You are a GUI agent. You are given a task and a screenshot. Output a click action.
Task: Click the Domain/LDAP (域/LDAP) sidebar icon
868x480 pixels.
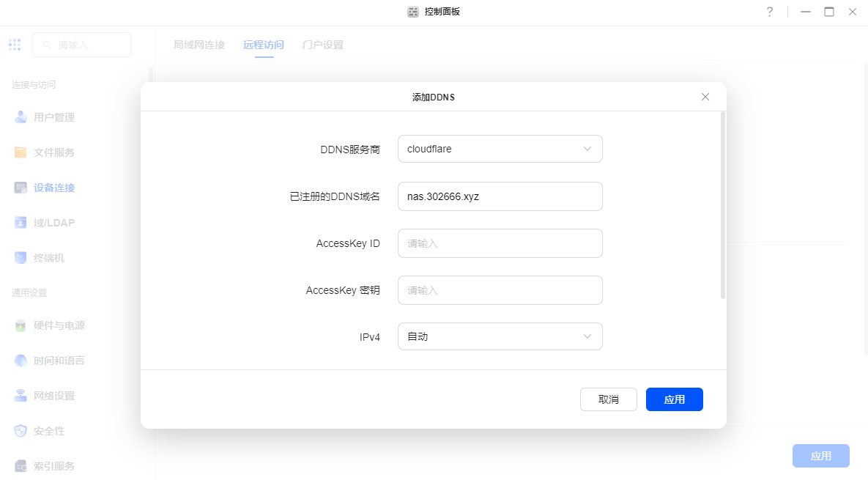tap(21, 223)
